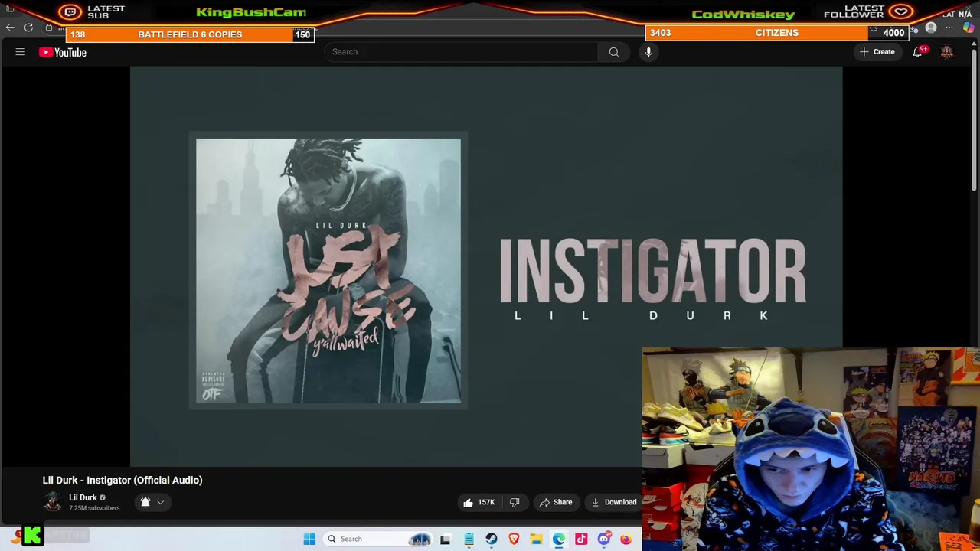Open File Explorer from the taskbar
Viewport: 980px width, 551px height.
click(537, 539)
